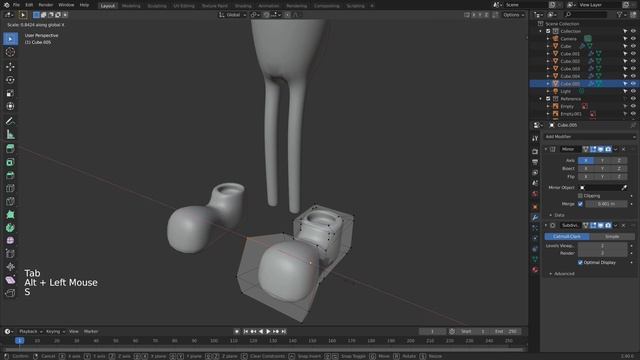The image size is (640, 360).
Task: Remove the Mirror modifier with X button
Action: (x=623, y=149)
